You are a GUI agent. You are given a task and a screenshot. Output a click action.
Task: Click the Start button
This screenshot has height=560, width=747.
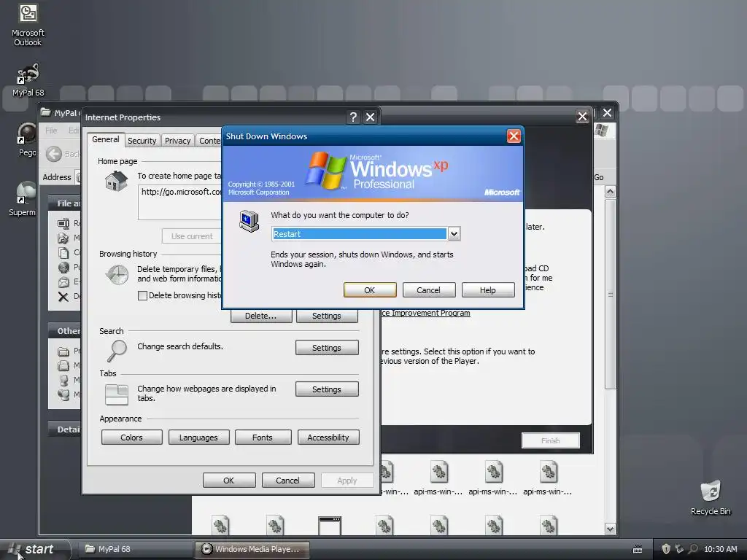34,549
